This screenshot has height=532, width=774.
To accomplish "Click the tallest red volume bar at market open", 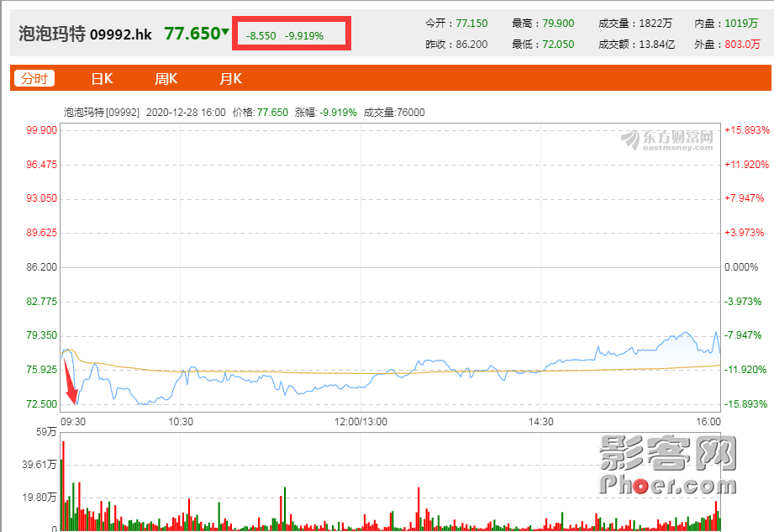I will [x=63, y=486].
